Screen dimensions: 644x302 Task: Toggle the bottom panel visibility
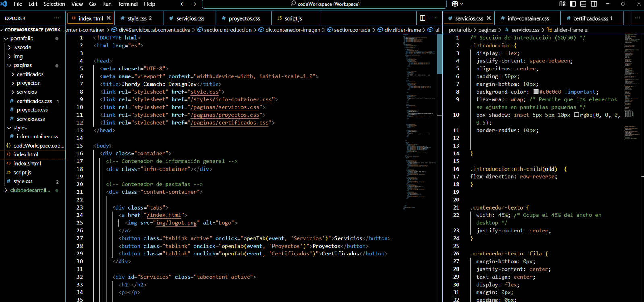click(x=583, y=4)
